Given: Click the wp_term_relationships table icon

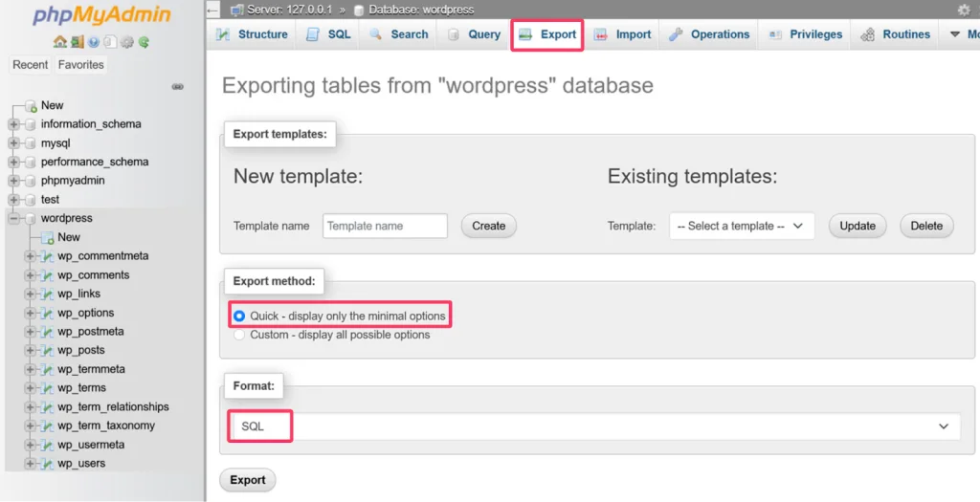Looking at the screenshot, I should [47, 407].
